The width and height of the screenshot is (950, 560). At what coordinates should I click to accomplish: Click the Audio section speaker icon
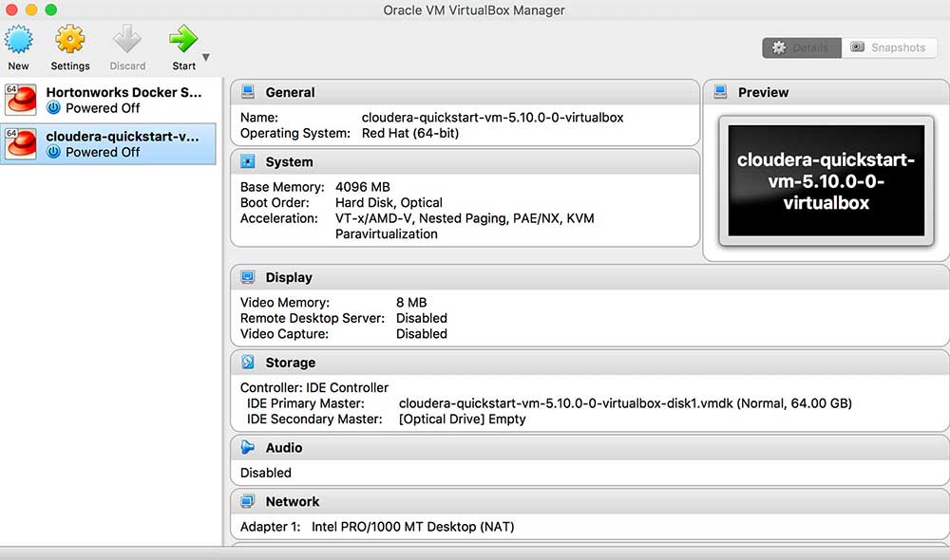(x=248, y=447)
